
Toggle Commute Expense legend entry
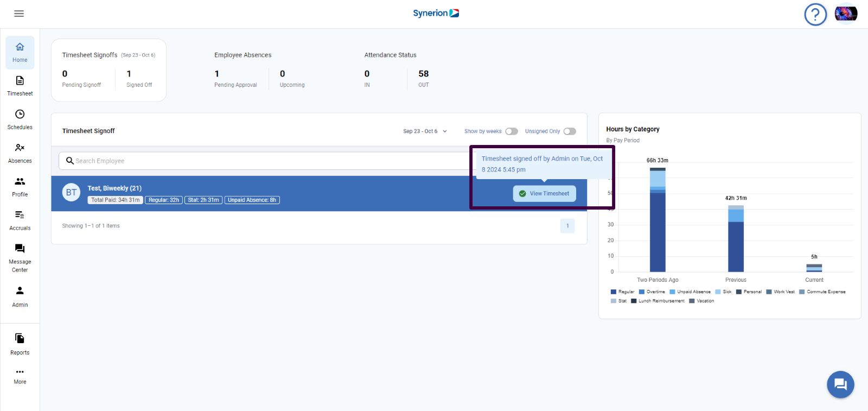point(822,292)
